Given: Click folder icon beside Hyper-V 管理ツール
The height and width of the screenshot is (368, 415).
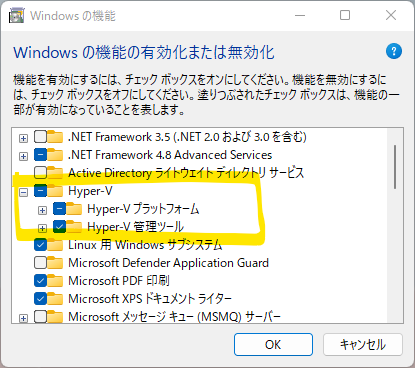Looking at the screenshot, I should click(x=74, y=227).
